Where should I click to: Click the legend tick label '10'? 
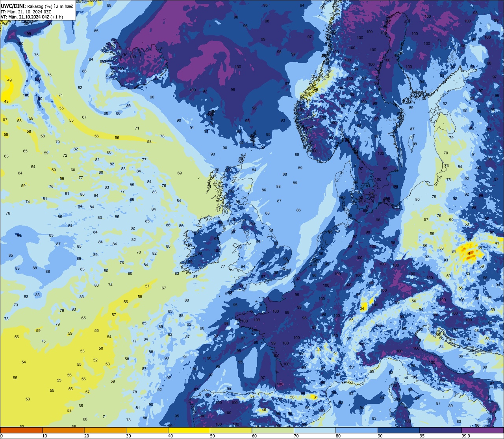44,436
